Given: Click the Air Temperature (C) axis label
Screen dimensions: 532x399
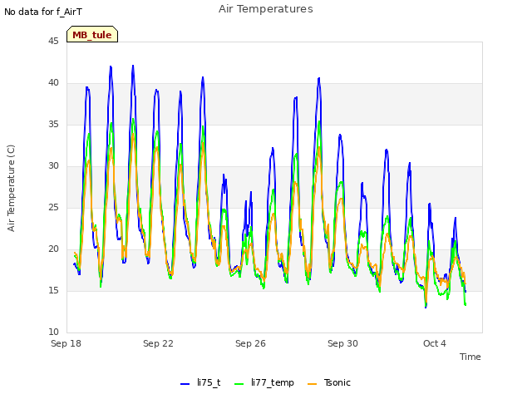Looking at the screenshot, I should coord(11,189).
